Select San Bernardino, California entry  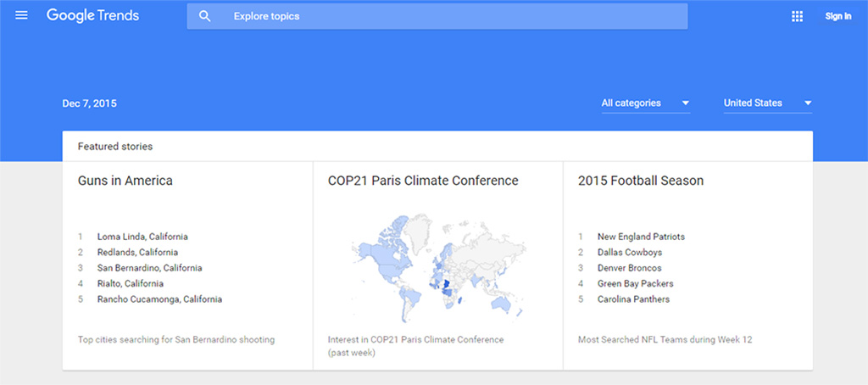[149, 268]
